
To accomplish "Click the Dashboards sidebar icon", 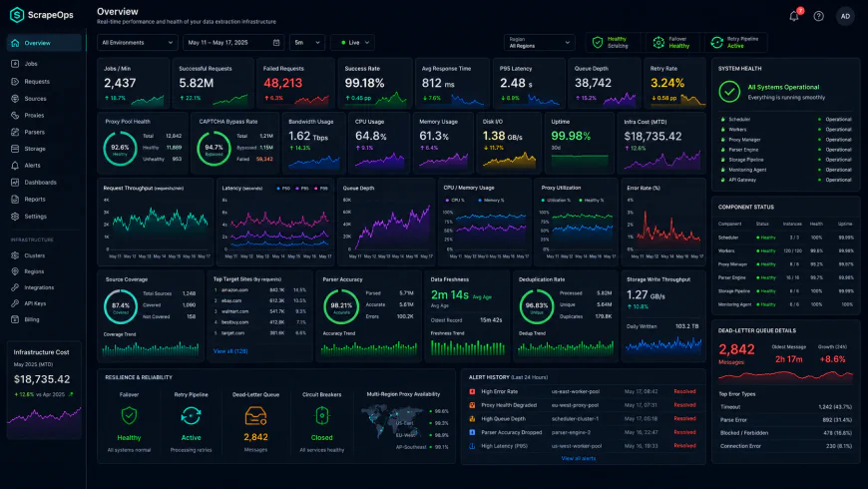I will [15, 183].
